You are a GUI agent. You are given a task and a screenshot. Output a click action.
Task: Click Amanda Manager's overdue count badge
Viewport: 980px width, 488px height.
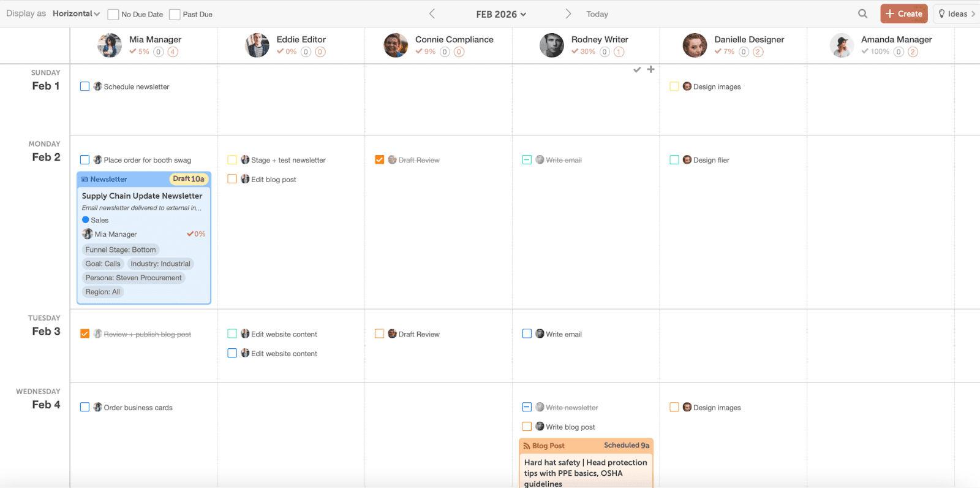click(913, 51)
